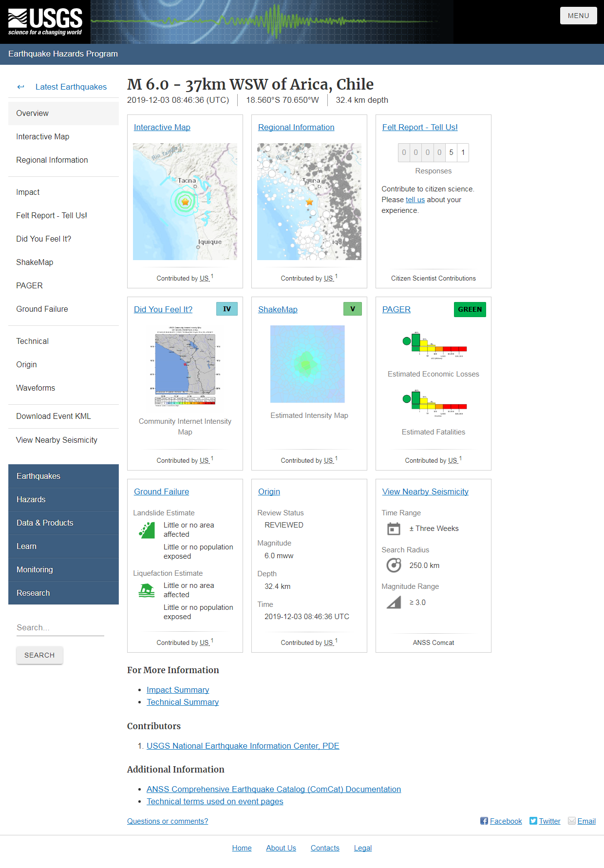Select Technical in the sidebar
This screenshot has width=604, height=868.
pos(63,341)
